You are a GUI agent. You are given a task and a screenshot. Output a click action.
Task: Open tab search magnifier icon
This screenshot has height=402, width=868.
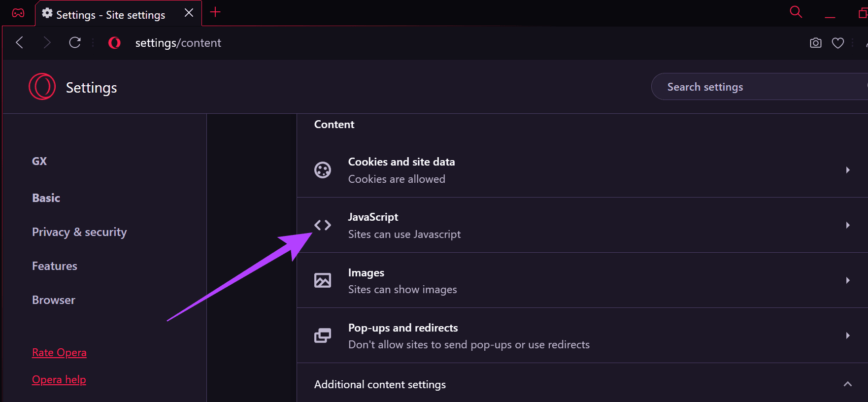796,12
